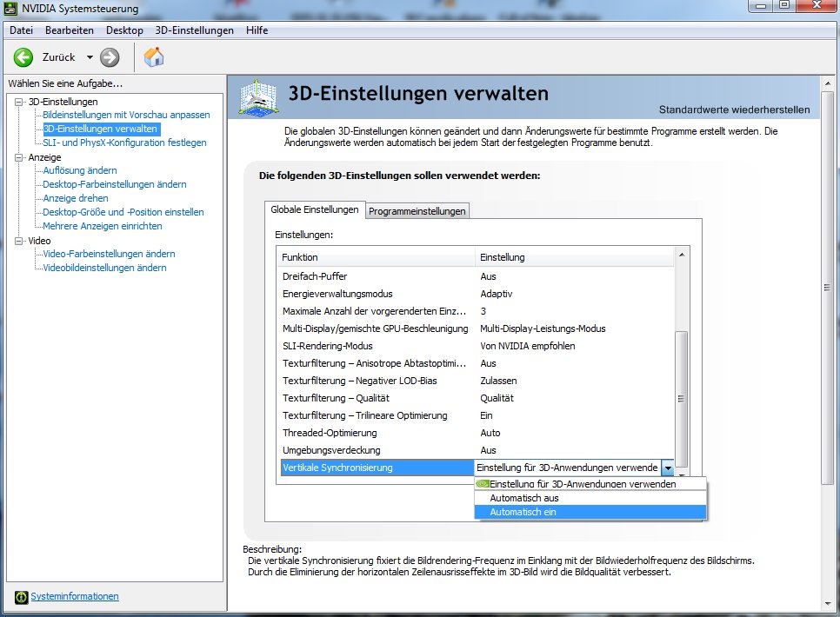Open the home icon in the toolbar
This screenshot has width=840, height=617.
point(154,56)
